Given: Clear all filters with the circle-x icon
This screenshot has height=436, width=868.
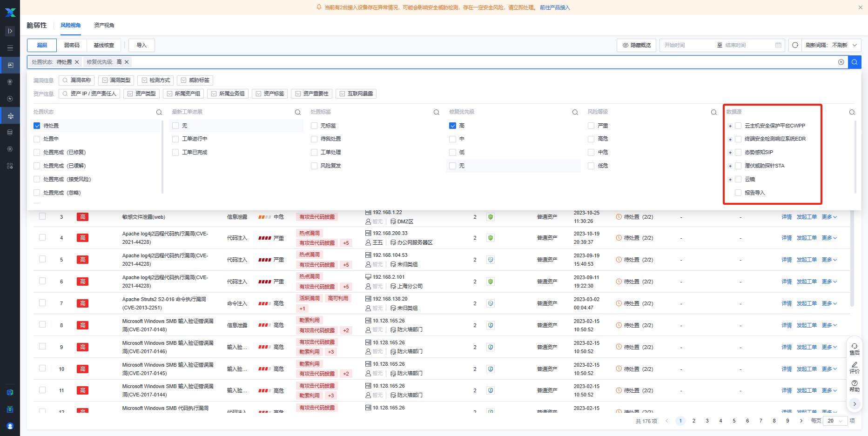Looking at the screenshot, I should (841, 62).
